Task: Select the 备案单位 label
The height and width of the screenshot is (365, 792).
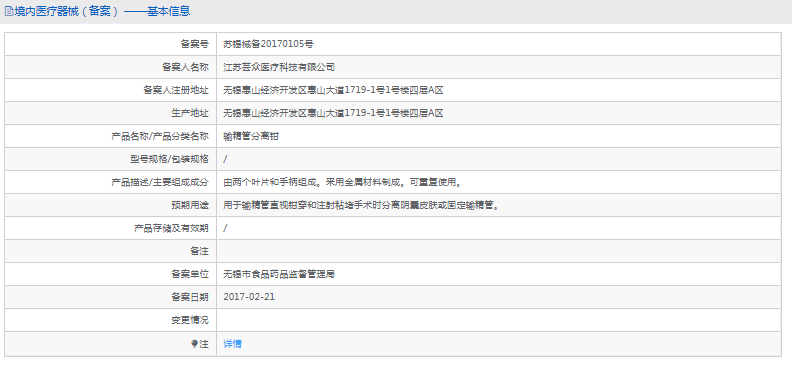Action: (190, 275)
